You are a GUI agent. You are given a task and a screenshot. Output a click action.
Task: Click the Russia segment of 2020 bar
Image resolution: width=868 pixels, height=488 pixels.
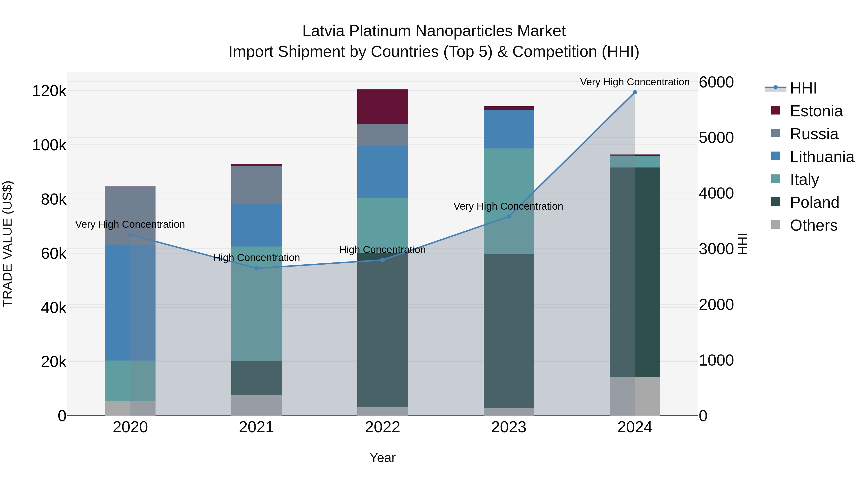(130, 215)
